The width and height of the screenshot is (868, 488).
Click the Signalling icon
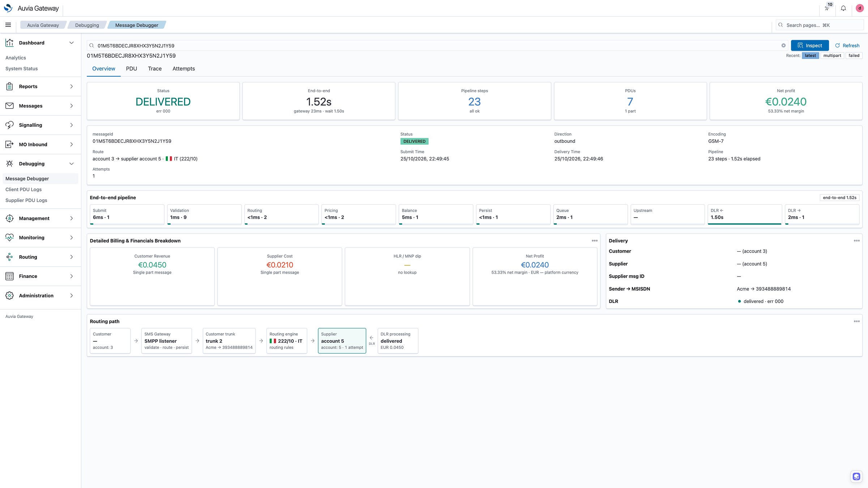pos(9,125)
